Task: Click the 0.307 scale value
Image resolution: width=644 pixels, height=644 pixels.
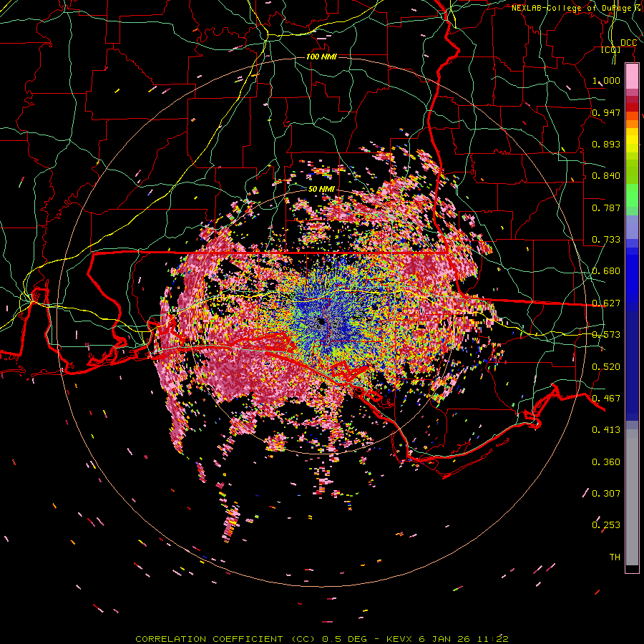Action: click(606, 493)
